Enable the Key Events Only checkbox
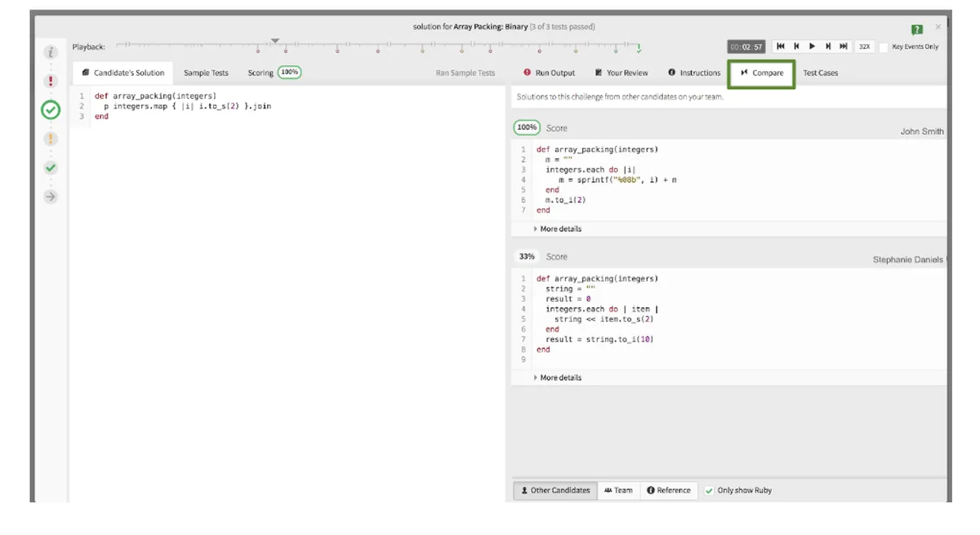 (884, 47)
